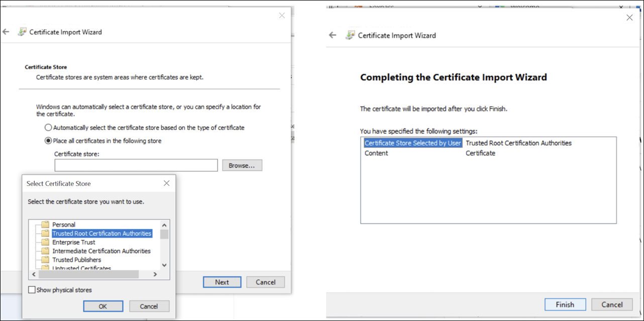Click the Trusted Publishers folder icon
This screenshot has width=644, height=321.
click(x=45, y=260)
